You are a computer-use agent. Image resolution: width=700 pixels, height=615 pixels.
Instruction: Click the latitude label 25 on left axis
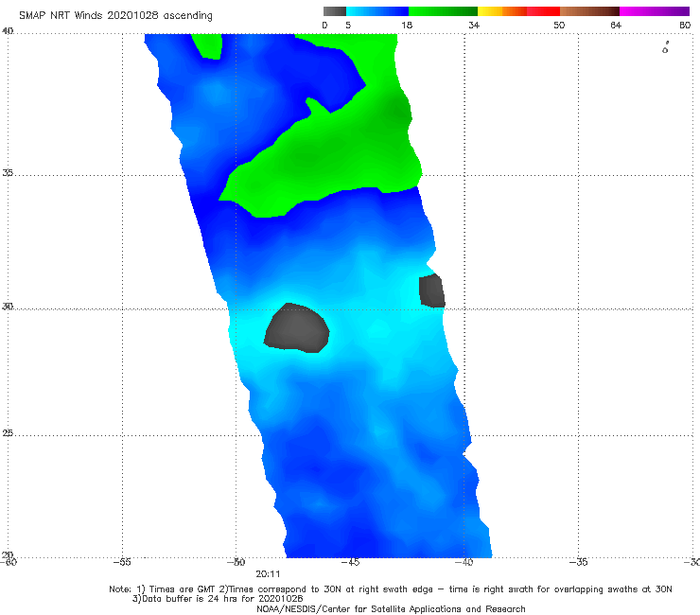coord(8,432)
